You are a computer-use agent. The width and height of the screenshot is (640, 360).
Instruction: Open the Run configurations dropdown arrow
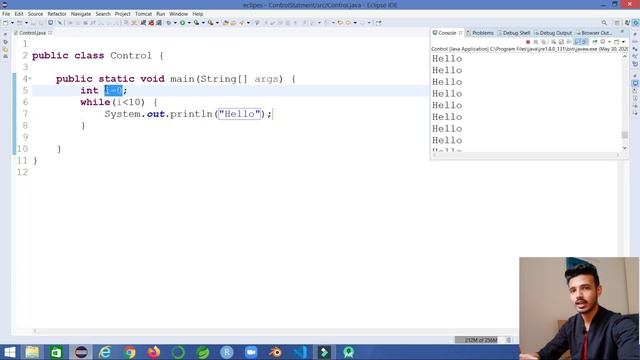[x=189, y=22]
